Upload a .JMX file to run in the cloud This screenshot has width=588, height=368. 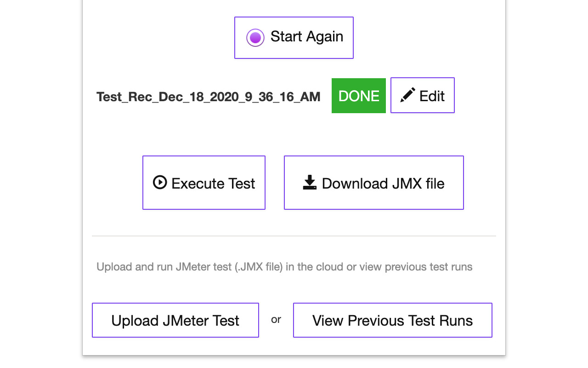[175, 320]
